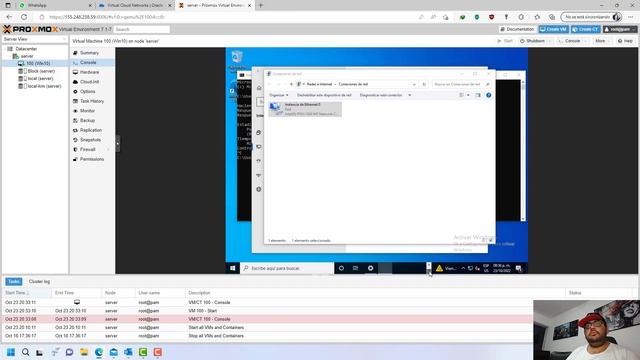Open the VM Options section
The width and height of the screenshot is (640, 360).
[x=87, y=91]
